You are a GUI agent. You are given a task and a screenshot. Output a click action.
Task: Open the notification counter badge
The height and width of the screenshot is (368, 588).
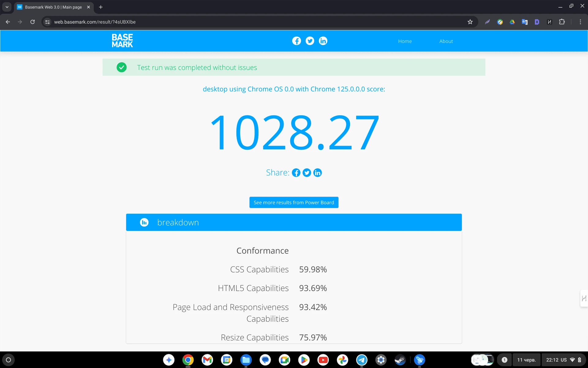[504, 360]
